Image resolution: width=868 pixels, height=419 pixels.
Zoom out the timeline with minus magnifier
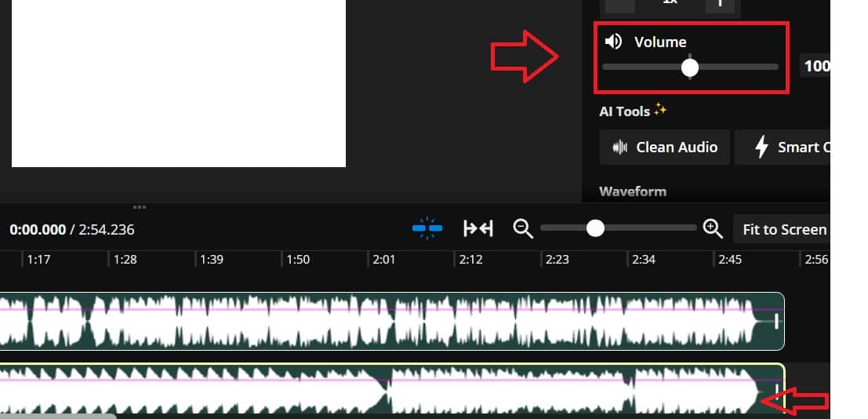point(522,228)
